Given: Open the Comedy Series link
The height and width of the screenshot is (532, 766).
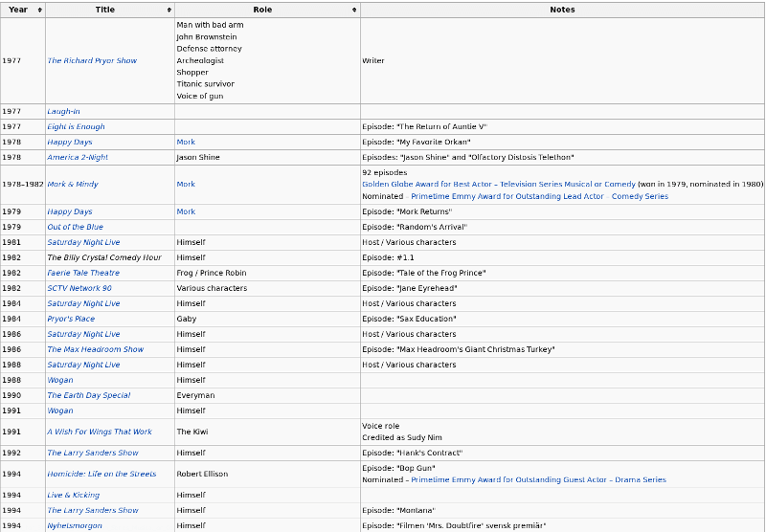Looking at the screenshot, I should tap(640, 196).
